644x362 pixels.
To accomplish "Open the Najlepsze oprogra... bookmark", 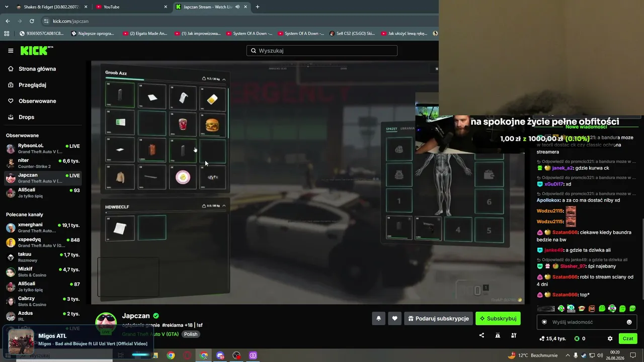I will (93, 34).
